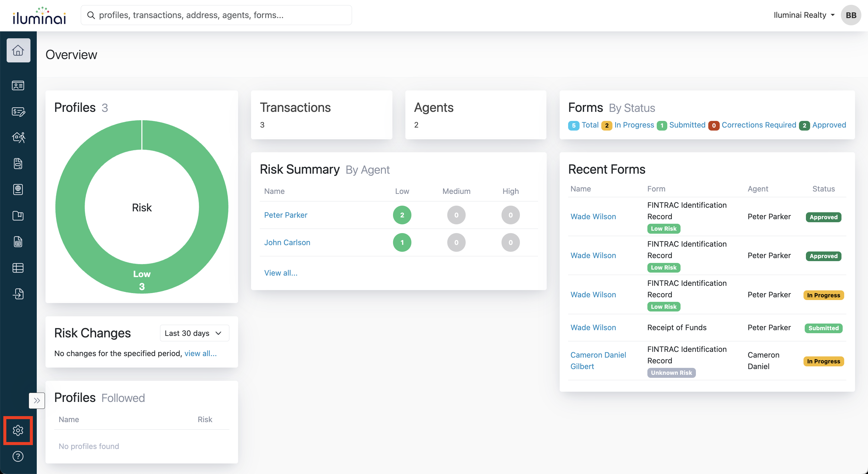868x474 pixels.
Task: Open the profiles ID card sidebar icon
Action: 18,86
